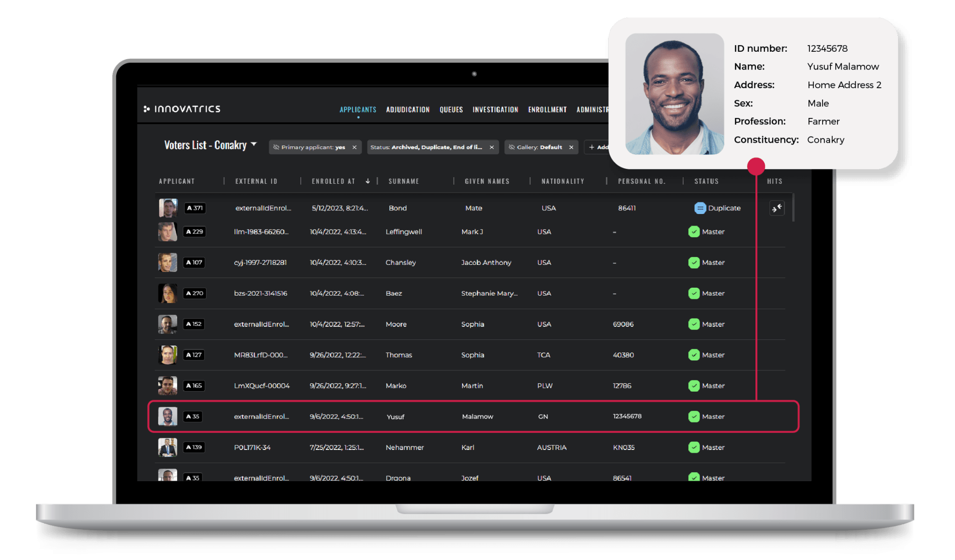This screenshot has width=955, height=560.
Task: Expand the Status filter showing Archived, Duplicate
Action: coord(429,147)
